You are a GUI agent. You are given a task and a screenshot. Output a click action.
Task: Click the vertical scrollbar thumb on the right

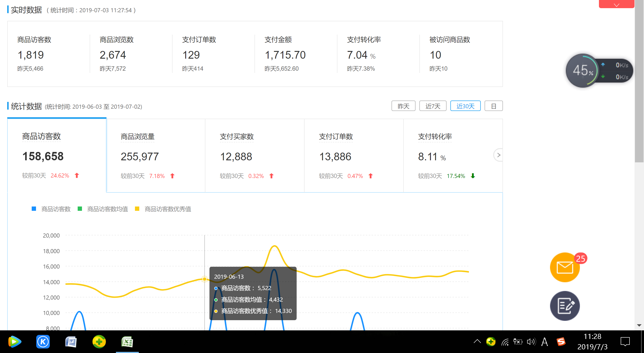click(639, 81)
